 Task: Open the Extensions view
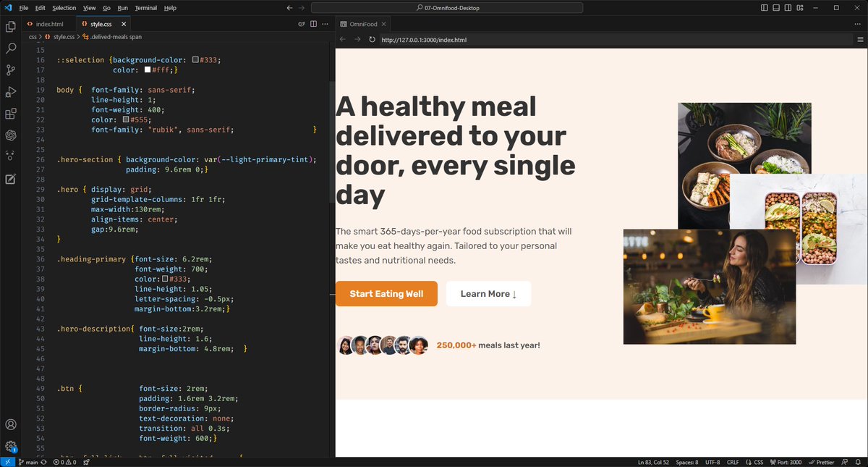11,114
